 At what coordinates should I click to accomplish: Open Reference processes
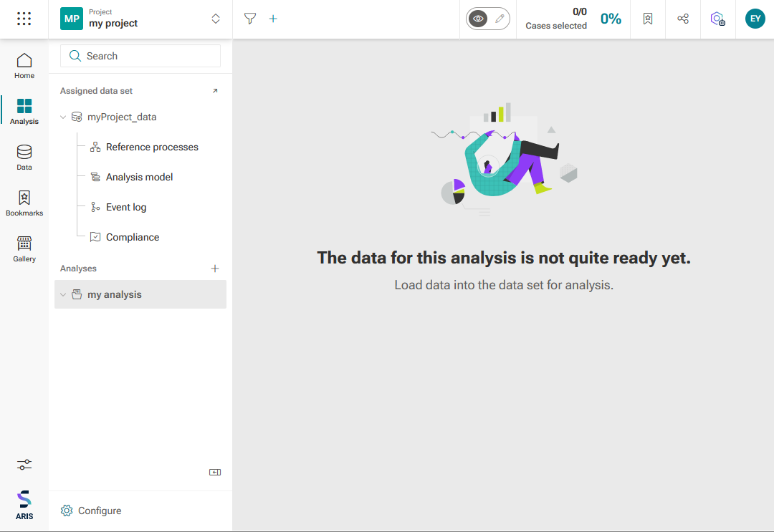tap(152, 147)
